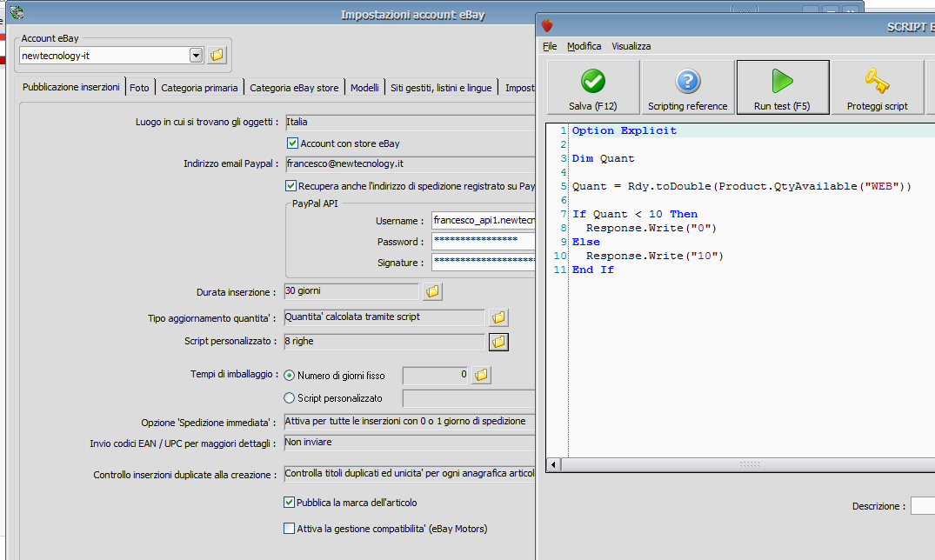Image resolution: width=935 pixels, height=560 pixels.
Task: Click the Indirizzo email Paypal field
Action: coord(411,164)
